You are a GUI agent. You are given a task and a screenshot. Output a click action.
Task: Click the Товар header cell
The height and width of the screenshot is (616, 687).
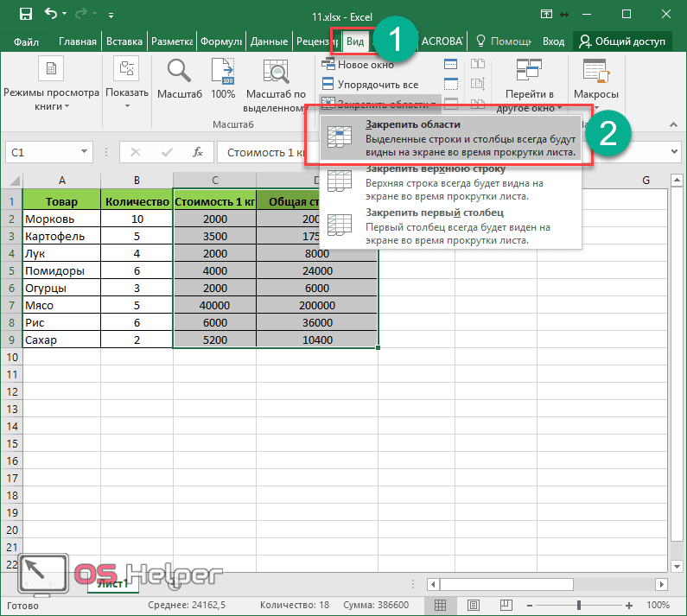point(61,201)
